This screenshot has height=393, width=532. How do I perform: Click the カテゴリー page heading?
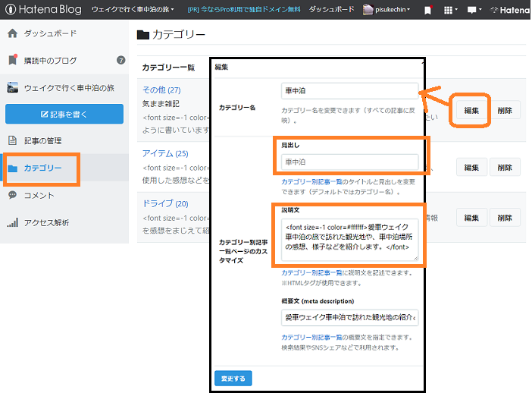[171, 34]
